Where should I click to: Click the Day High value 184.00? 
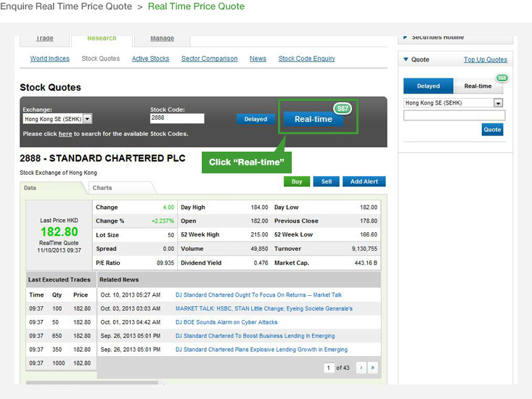[259, 207]
